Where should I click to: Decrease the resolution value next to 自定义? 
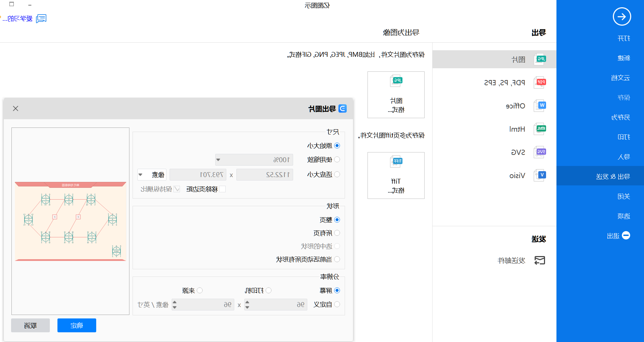click(247, 307)
